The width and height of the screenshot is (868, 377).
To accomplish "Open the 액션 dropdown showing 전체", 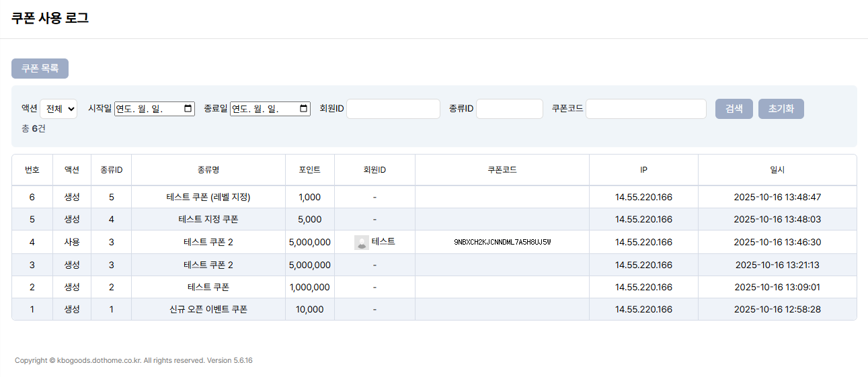I will [58, 109].
